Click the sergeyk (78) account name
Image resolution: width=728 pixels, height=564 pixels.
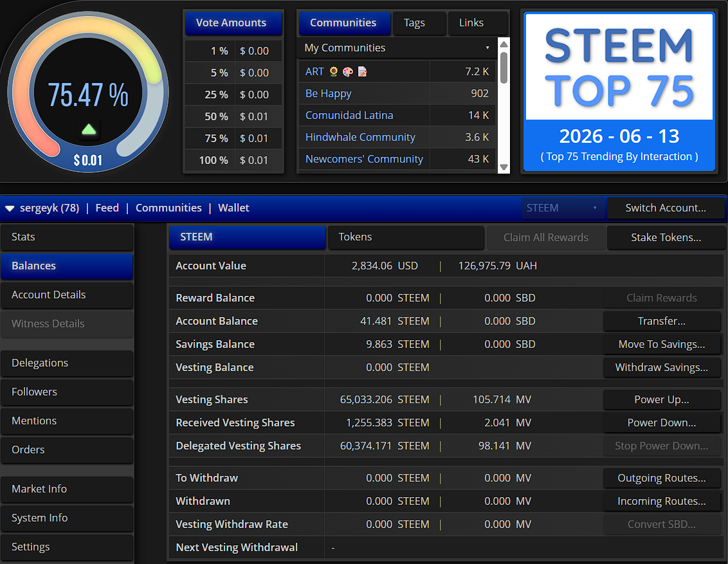pos(50,208)
